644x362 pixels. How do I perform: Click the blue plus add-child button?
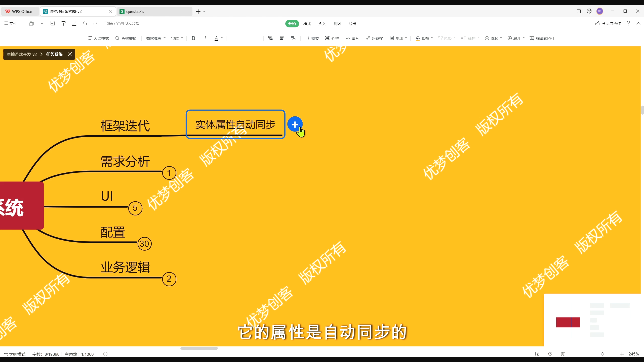click(x=295, y=124)
